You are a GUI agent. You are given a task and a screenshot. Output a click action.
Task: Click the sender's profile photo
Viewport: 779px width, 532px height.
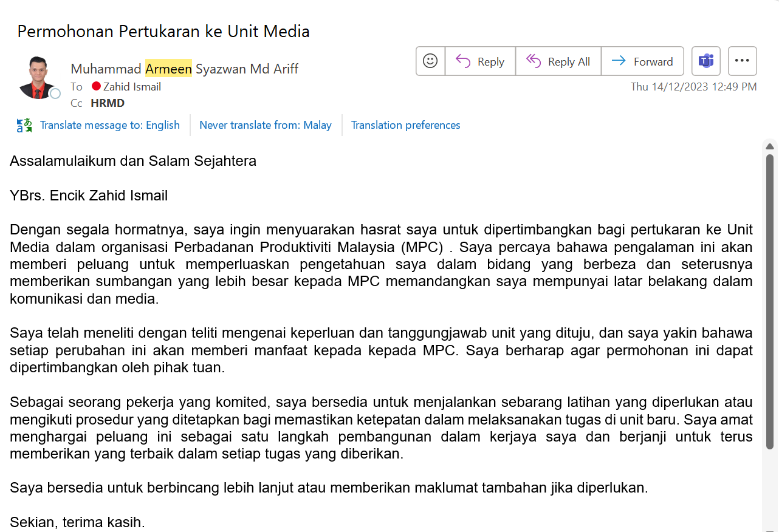coord(38,77)
